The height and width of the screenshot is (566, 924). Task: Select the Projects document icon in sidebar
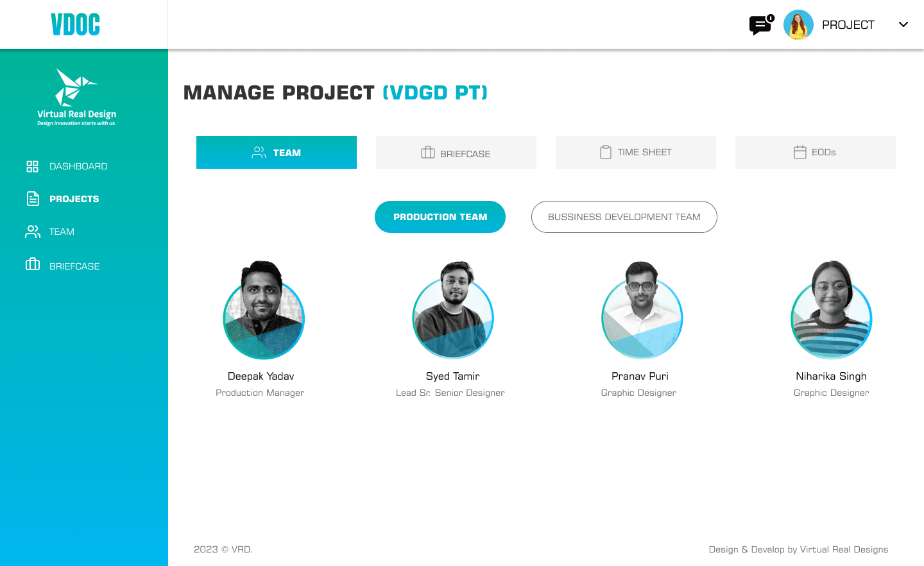click(x=33, y=198)
